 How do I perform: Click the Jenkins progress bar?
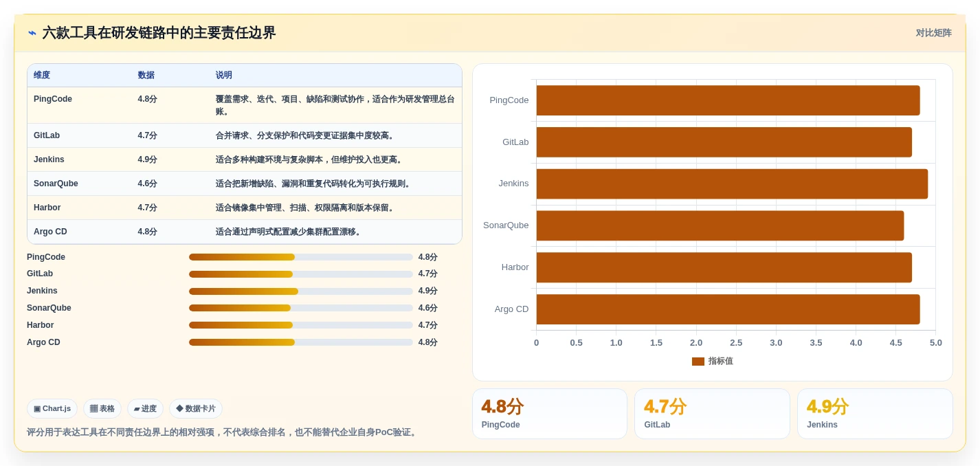(x=301, y=291)
